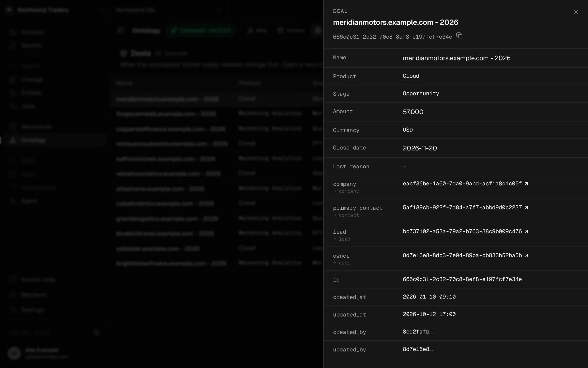The width and height of the screenshot is (588, 368).
Task: Click the Stage field label
Action: tap(341, 94)
